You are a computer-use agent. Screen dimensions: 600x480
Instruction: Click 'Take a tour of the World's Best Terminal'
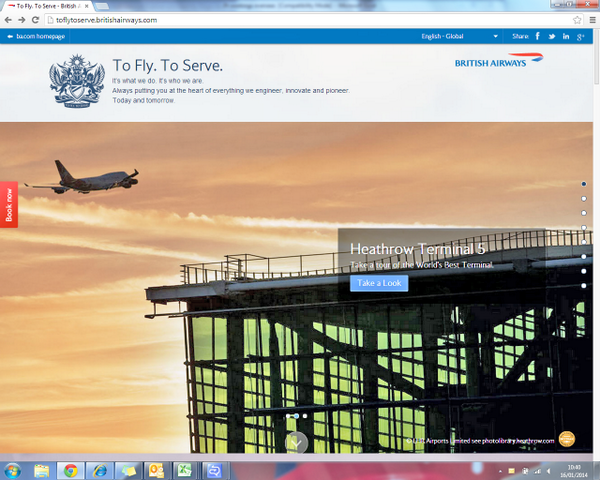tap(422, 265)
